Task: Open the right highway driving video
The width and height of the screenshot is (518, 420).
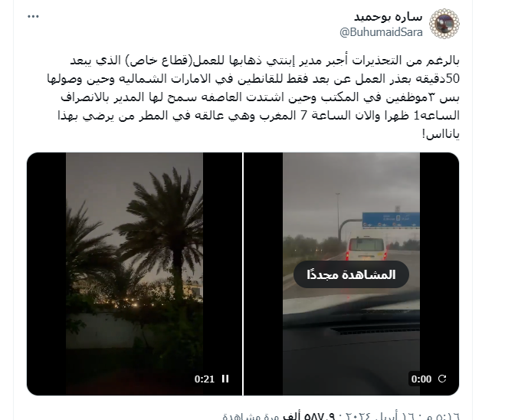Action: (x=351, y=274)
